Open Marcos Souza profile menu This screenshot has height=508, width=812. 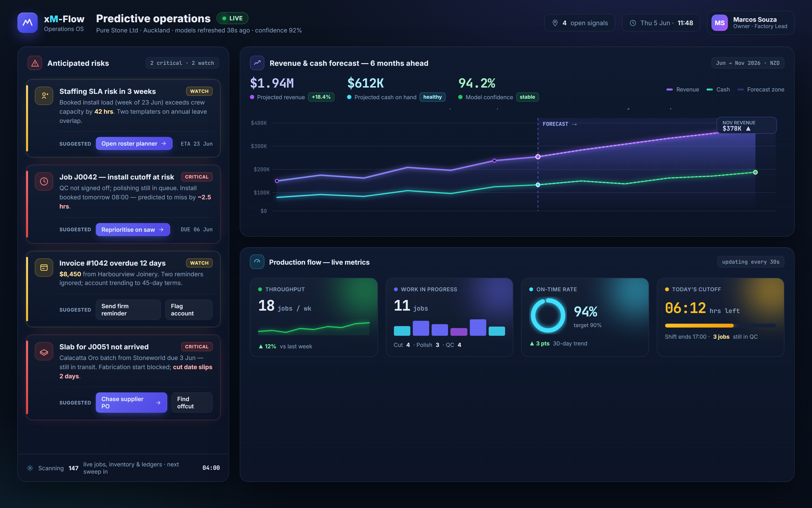pos(751,23)
